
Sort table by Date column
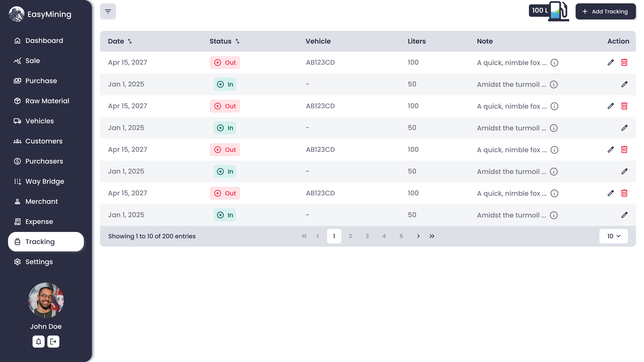[x=130, y=41]
